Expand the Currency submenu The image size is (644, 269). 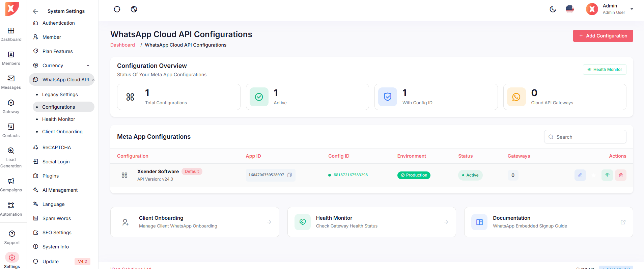pos(88,65)
